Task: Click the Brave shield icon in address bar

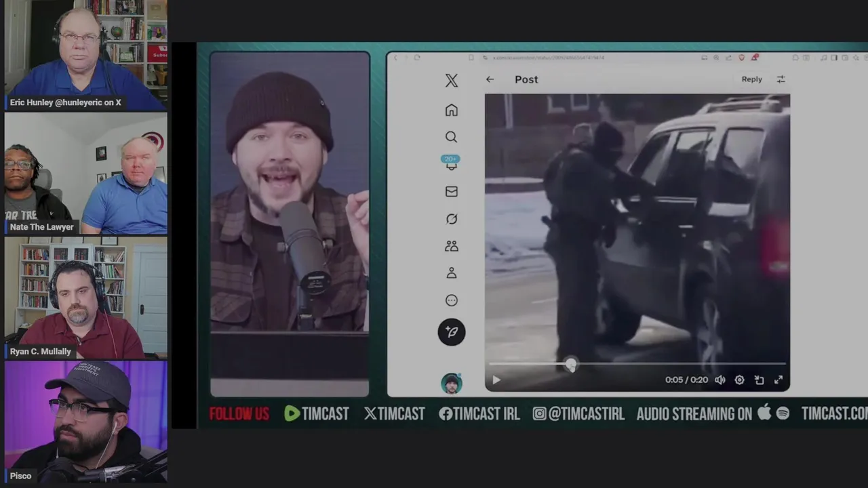Action: [x=742, y=58]
